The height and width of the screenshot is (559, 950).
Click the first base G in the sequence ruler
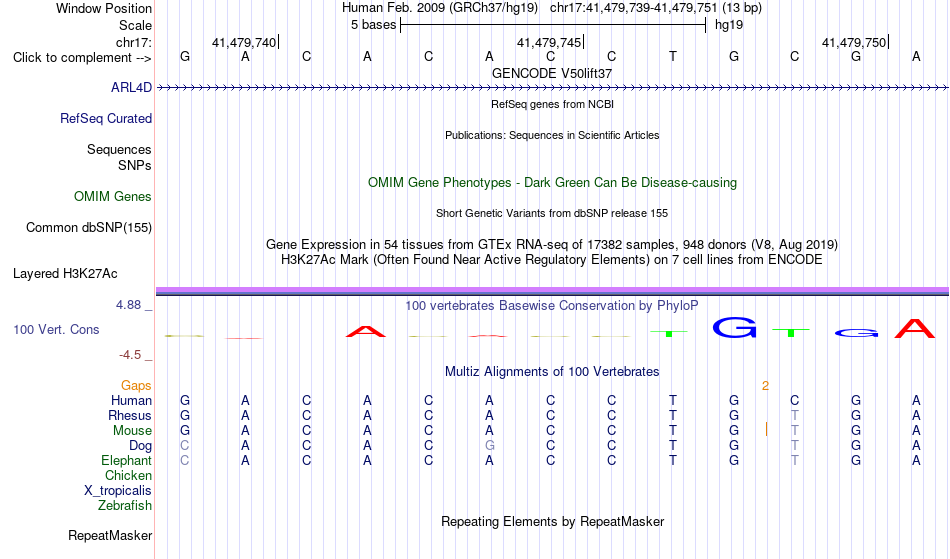(x=185, y=56)
